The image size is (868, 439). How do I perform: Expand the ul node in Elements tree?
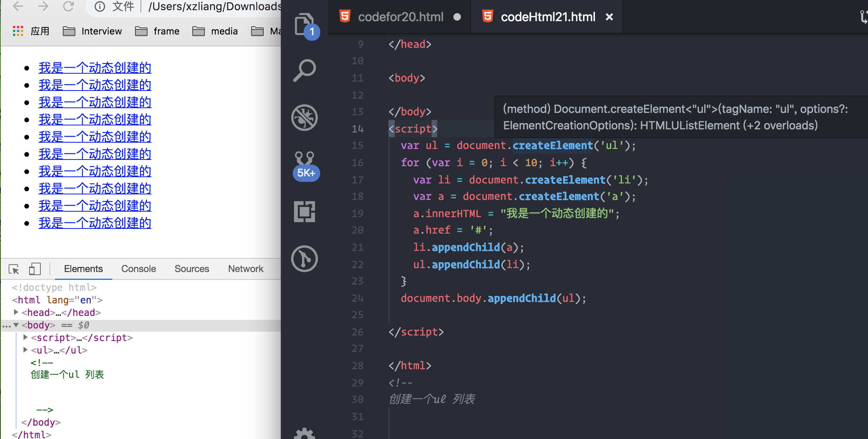pos(25,350)
